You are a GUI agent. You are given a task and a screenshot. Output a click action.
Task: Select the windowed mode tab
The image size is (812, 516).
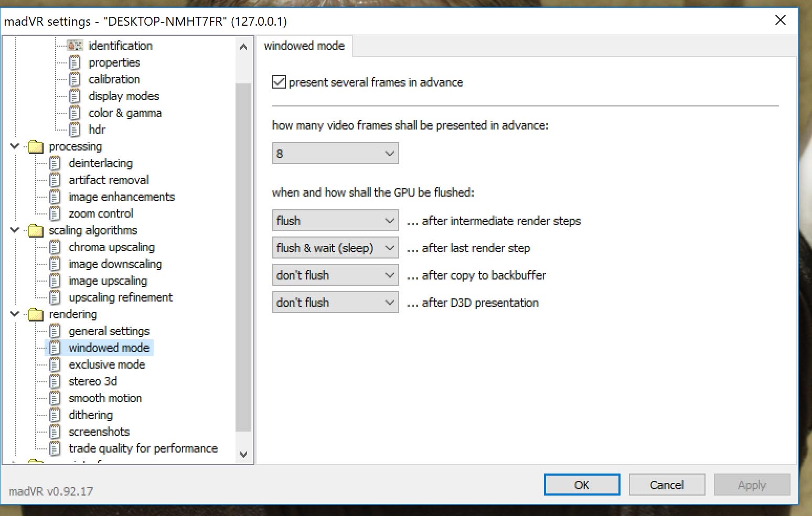pyautogui.click(x=304, y=46)
